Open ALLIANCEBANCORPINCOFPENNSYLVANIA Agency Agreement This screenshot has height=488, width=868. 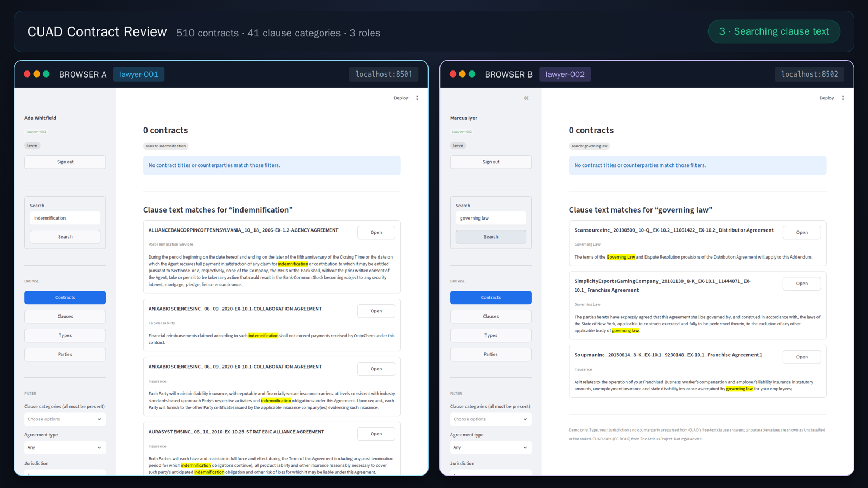376,232
